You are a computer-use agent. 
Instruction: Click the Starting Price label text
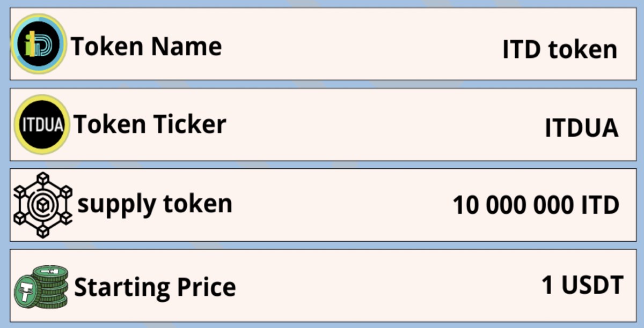point(155,287)
